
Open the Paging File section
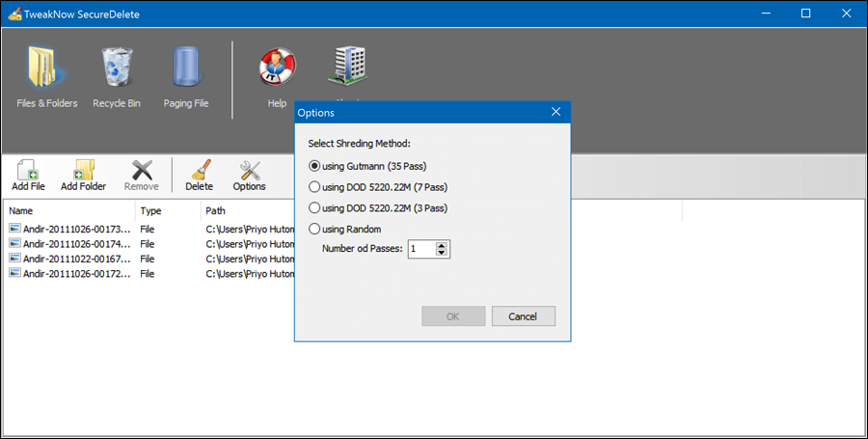pyautogui.click(x=186, y=76)
